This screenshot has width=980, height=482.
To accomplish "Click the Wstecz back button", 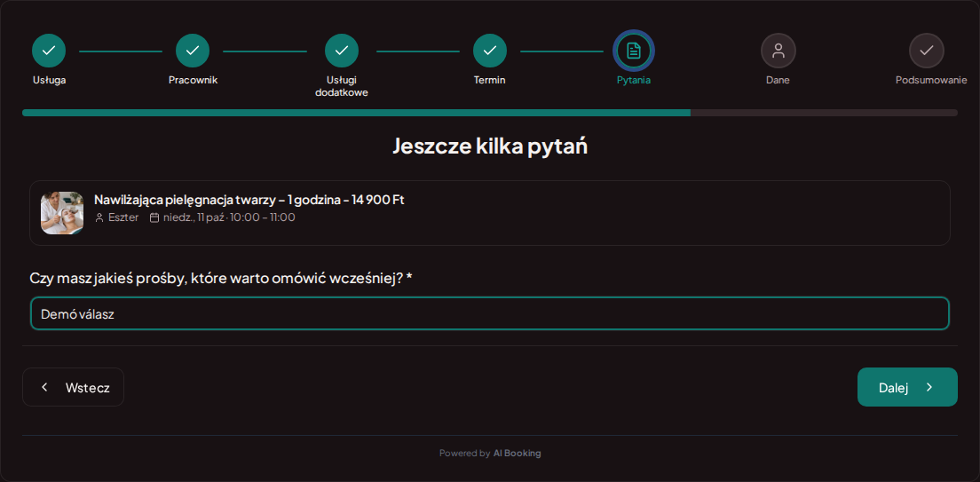I will 73,387.
